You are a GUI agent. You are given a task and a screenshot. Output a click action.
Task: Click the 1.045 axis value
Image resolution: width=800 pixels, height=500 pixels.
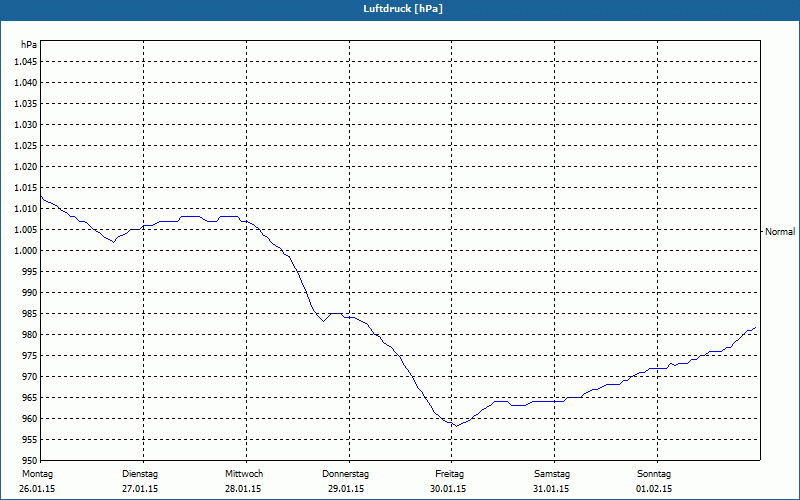pyautogui.click(x=25, y=62)
